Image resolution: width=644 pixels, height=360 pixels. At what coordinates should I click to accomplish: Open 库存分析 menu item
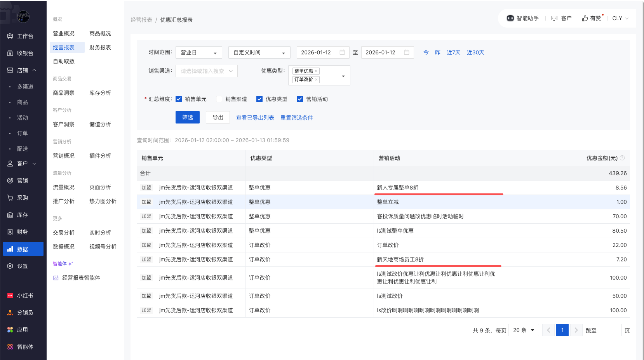pos(100,93)
